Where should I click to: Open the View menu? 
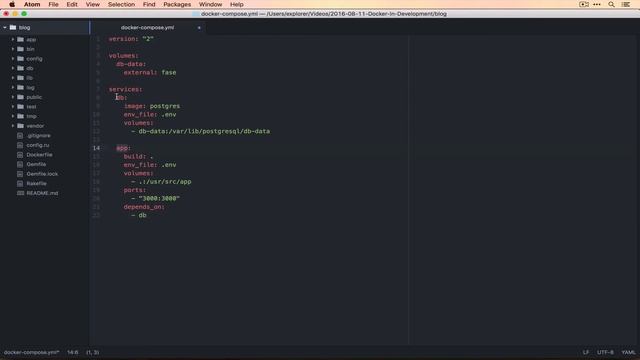click(x=93, y=4)
